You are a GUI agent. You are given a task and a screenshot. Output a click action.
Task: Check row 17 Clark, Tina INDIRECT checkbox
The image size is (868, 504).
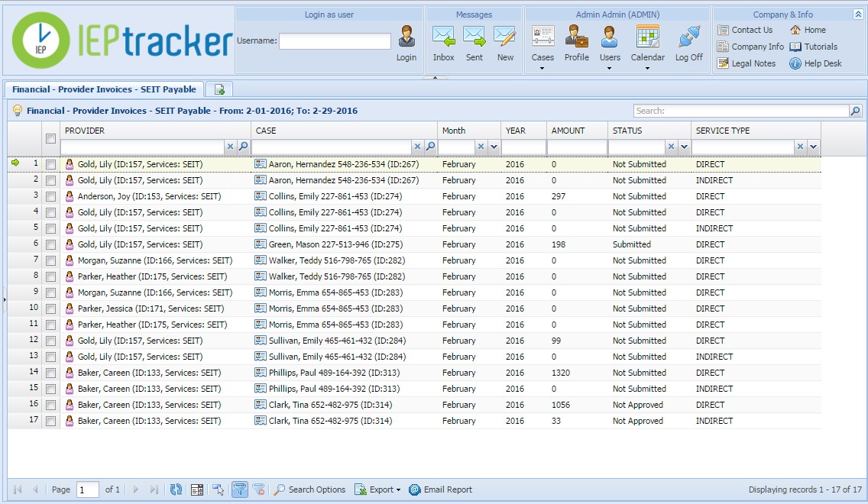pos(51,421)
